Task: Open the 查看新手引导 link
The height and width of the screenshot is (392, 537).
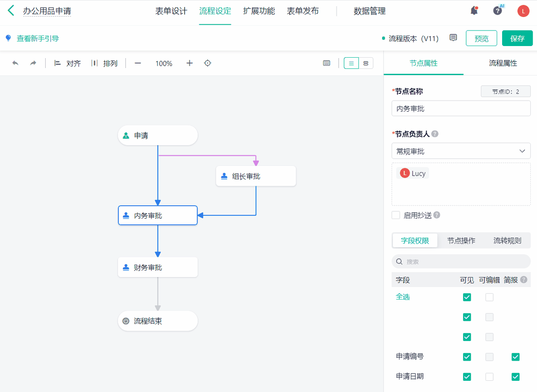Action: [x=38, y=38]
